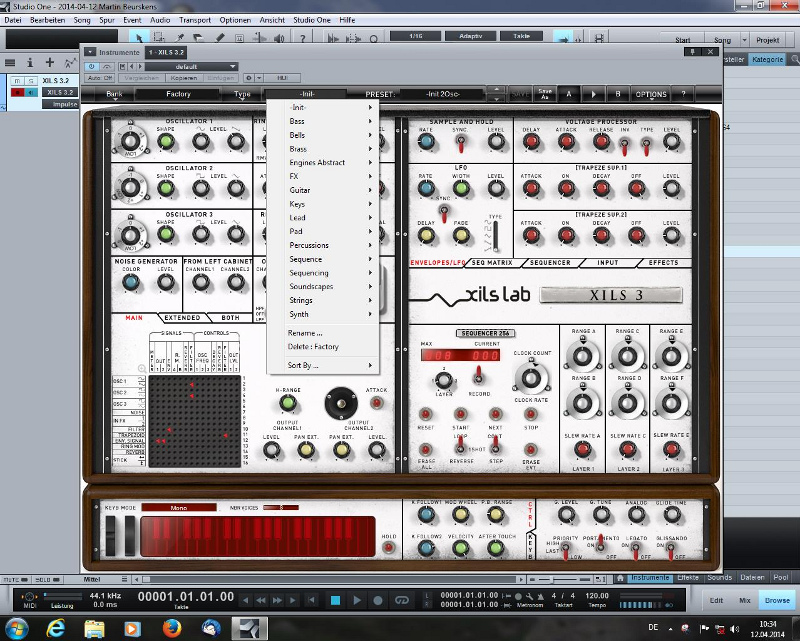800x641 pixels.
Task: Arm record on XILS 3.2 track
Action: click(17, 92)
